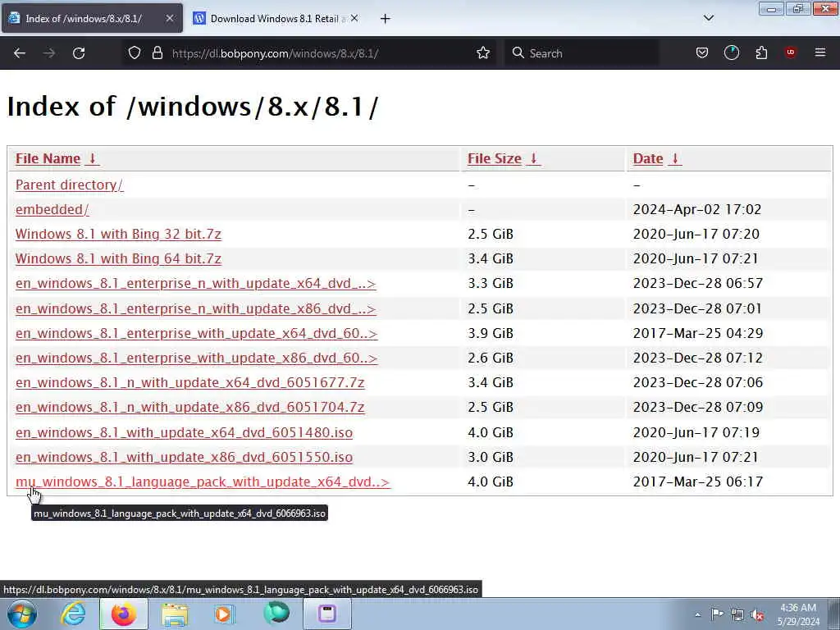Click the Firefox taskbar icon

click(124, 614)
